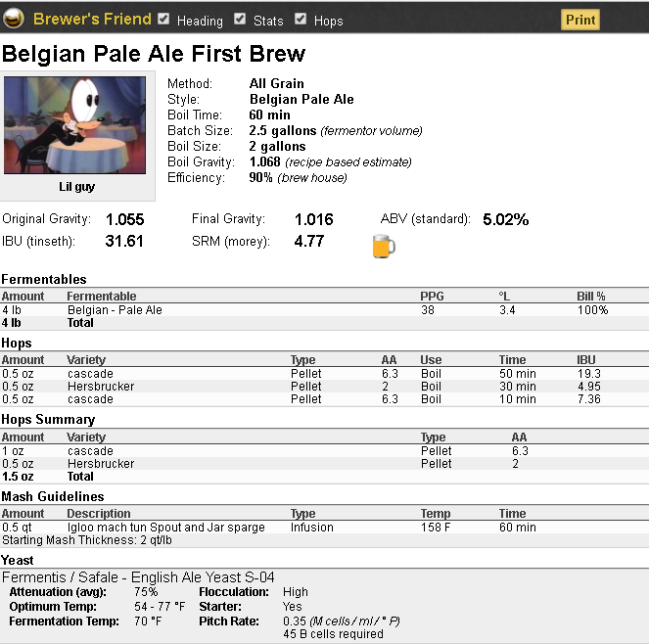This screenshot has height=644, width=649.
Task: Uncheck the Heading checkbox
Action: click(x=163, y=19)
